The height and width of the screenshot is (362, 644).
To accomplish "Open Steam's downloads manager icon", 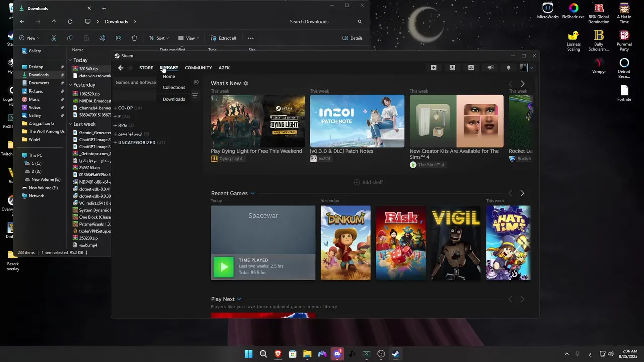I will (x=452, y=68).
